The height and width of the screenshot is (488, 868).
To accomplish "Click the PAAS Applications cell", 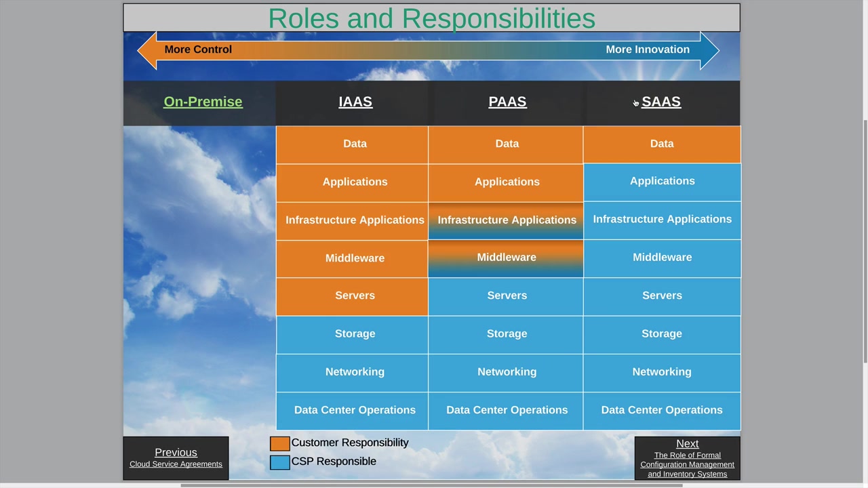I will pos(506,182).
